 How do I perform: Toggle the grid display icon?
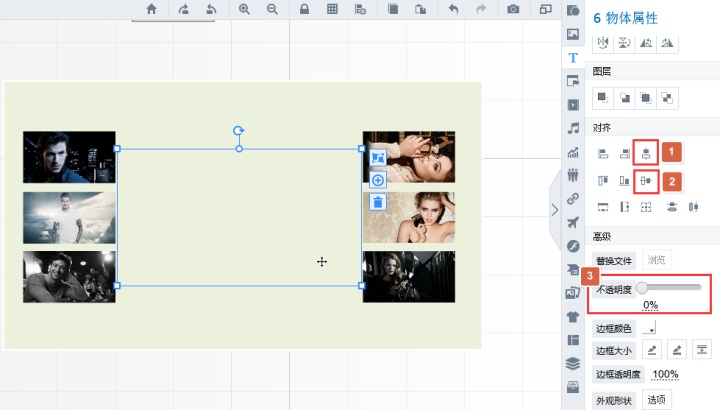point(332,9)
